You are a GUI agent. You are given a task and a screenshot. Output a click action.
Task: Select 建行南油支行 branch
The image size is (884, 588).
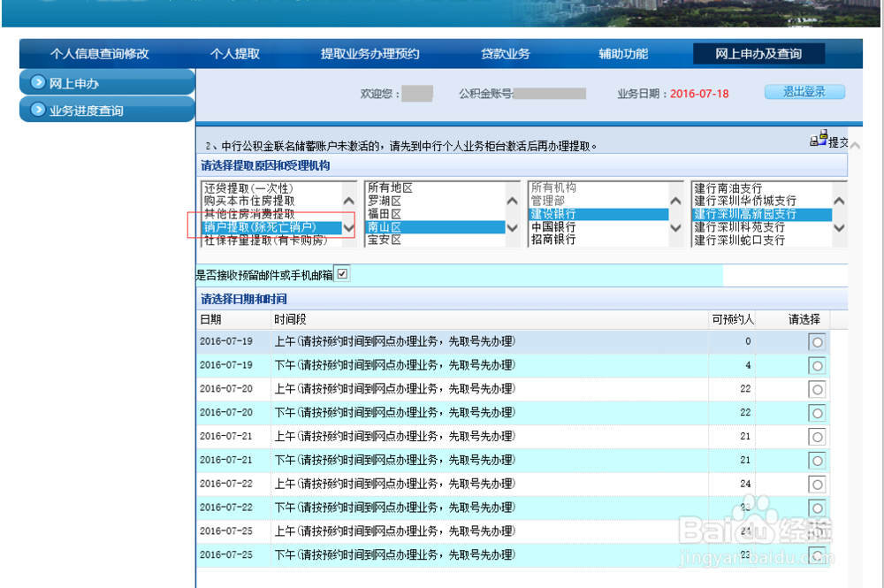pyautogui.click(x=762, y=188)
